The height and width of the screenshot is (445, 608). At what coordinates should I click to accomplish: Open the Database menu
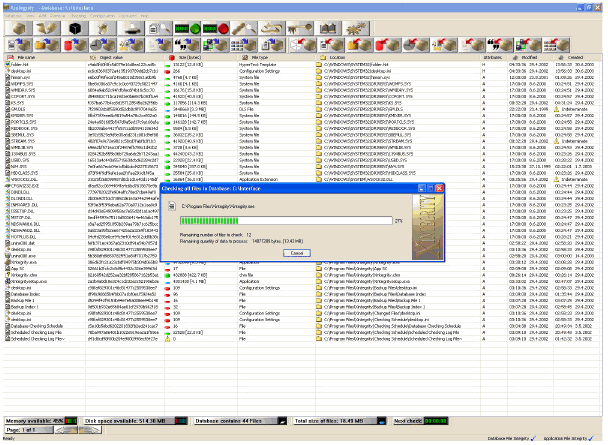(13, 16)
